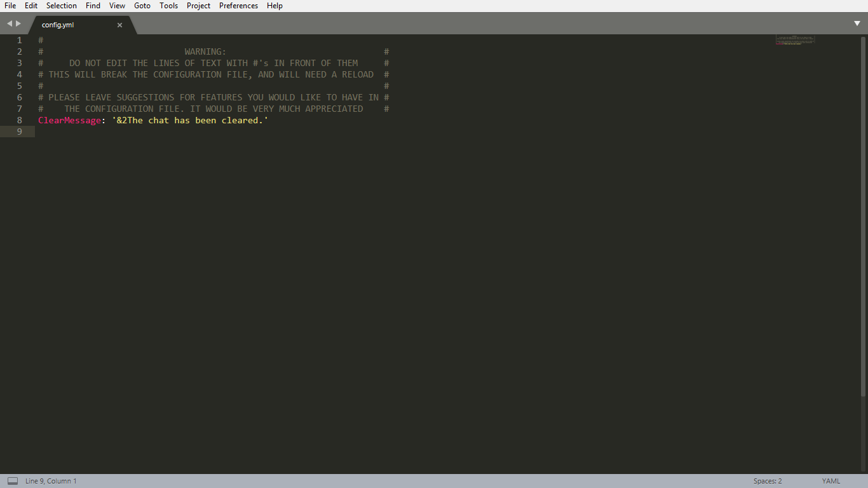868x488 pixels.
Task: Open the File menu
Action: click(x=10, y=6)
